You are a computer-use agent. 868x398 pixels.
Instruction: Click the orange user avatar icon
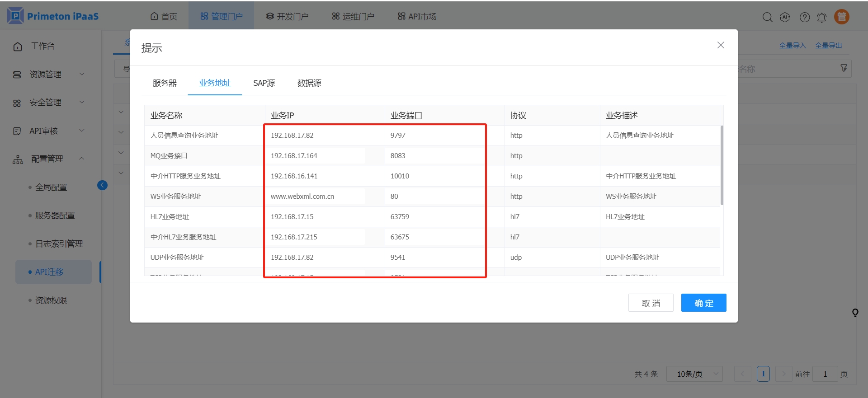(x=841, y=17)
